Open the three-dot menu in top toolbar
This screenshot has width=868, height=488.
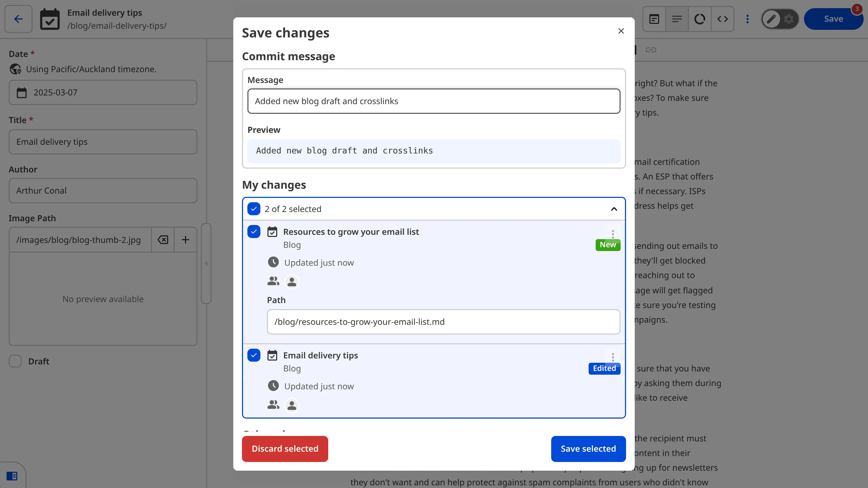click(747, 19)
